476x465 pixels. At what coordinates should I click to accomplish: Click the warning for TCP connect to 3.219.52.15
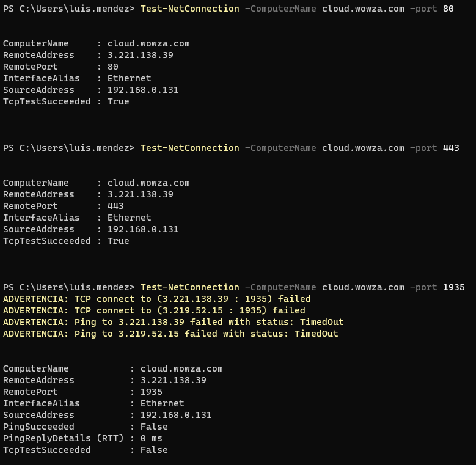[x=154, y=310]
